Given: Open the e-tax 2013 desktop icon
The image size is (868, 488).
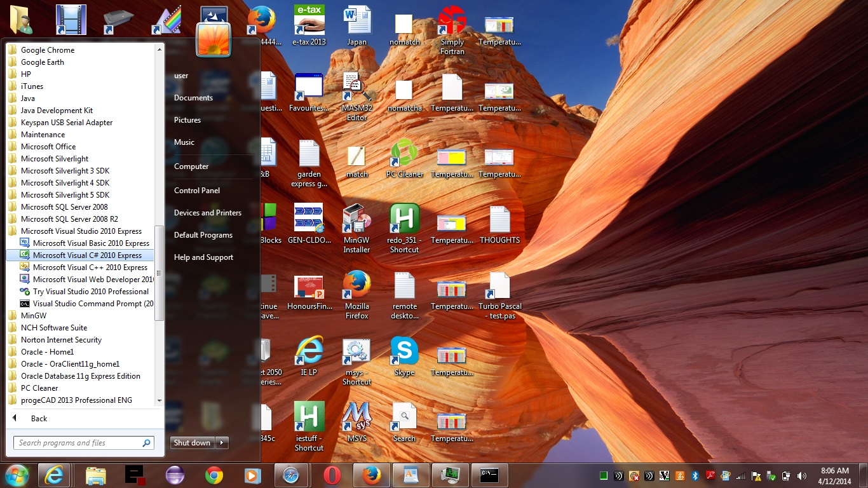Looking at the screenshot, I should click(x=309, y=22).
